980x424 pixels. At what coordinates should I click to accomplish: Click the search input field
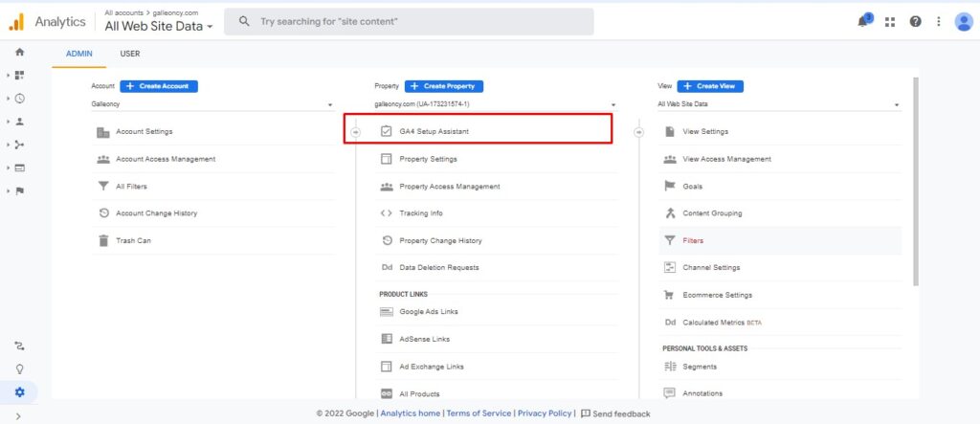tap(409, 21)
